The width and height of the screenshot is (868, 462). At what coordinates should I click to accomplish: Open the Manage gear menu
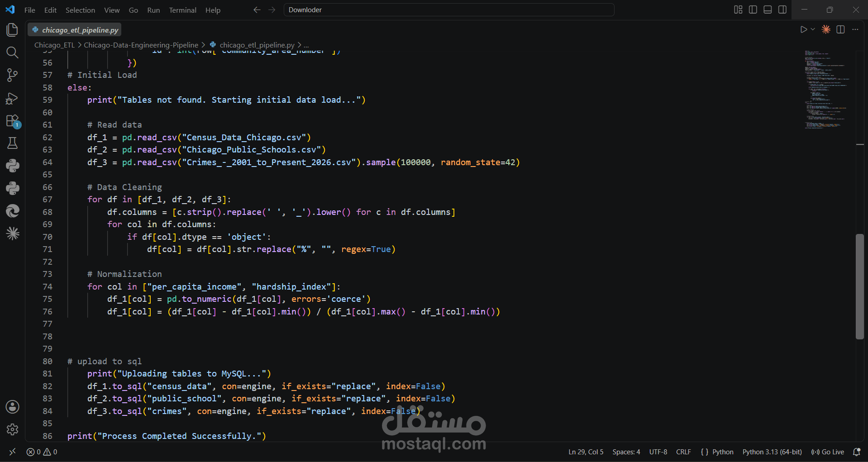click(12, 429)
